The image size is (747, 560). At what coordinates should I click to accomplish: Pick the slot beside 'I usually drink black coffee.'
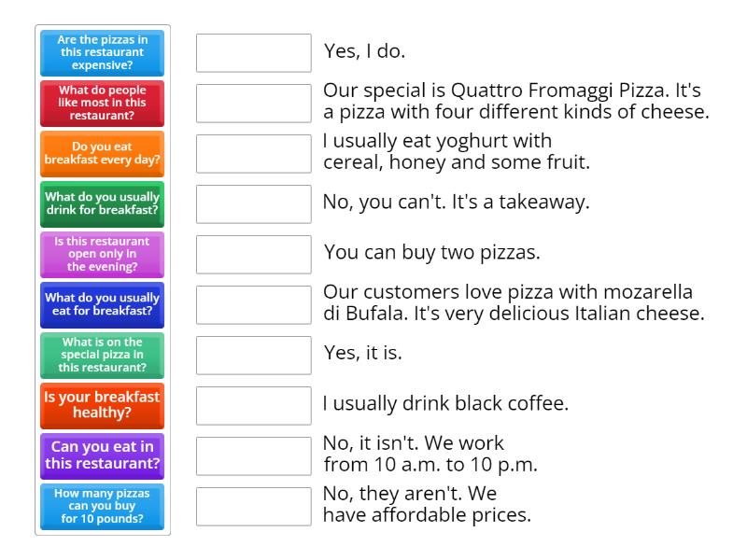254,406
